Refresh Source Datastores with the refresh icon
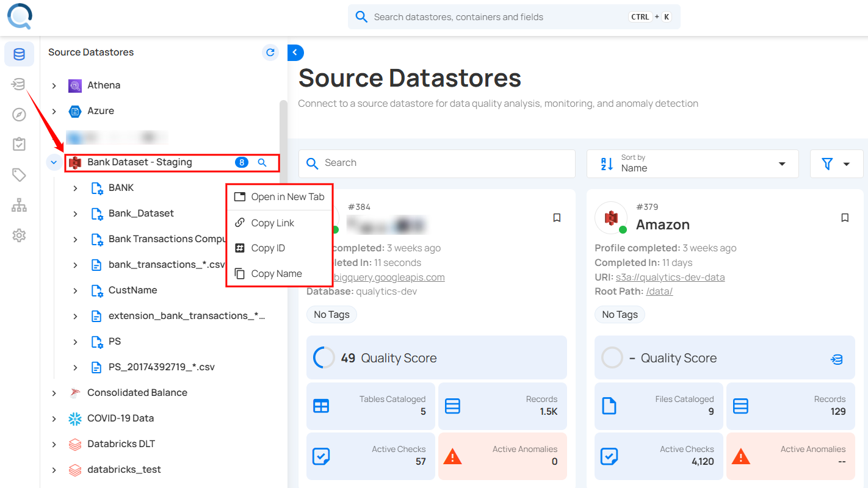868x488 pixels. click(x=270, y=52)
